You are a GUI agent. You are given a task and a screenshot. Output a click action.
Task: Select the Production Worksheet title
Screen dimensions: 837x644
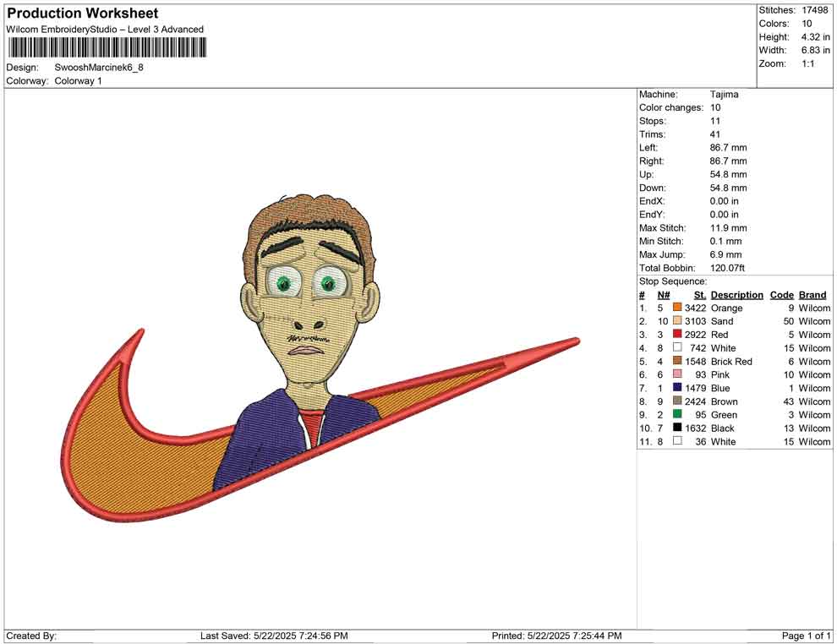click(83, 14)
